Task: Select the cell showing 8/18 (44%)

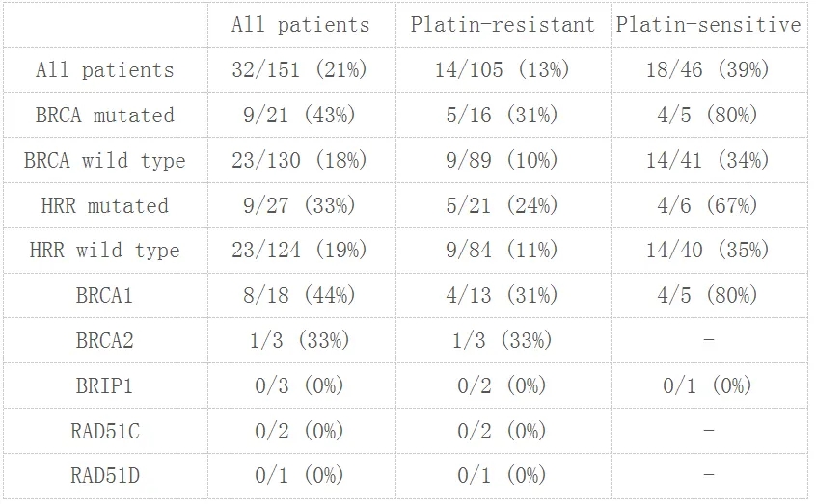Action: (x=300, y=296)
